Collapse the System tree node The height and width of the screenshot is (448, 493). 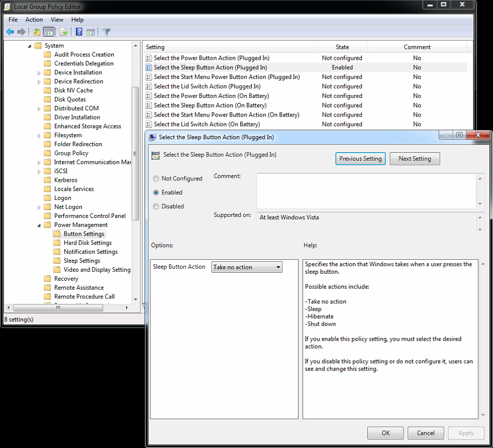click(30, 46)
